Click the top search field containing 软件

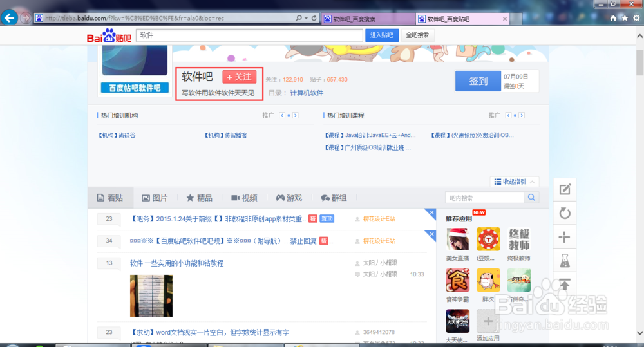(250, 35)
